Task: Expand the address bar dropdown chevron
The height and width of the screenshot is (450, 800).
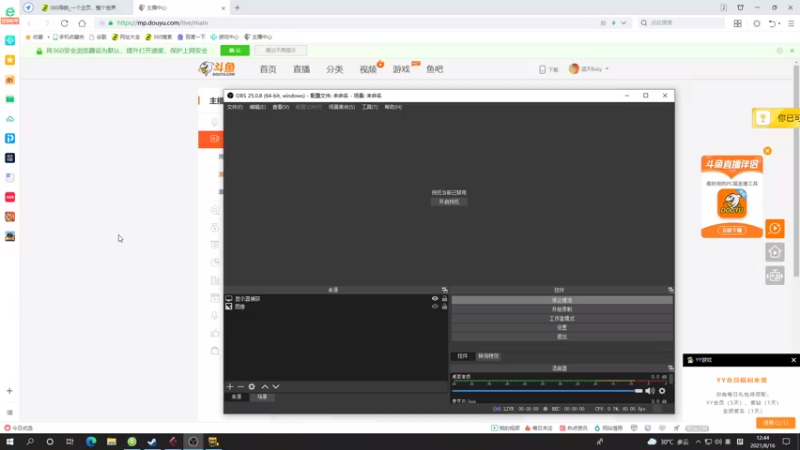Action: [623, 23]
